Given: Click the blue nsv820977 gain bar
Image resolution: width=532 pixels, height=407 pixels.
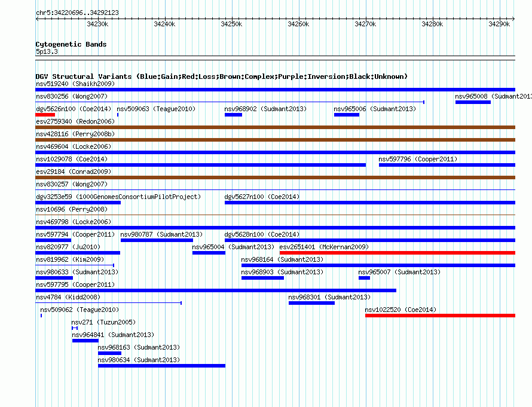Looking at the screenshot, I should [x=78, y=253].
